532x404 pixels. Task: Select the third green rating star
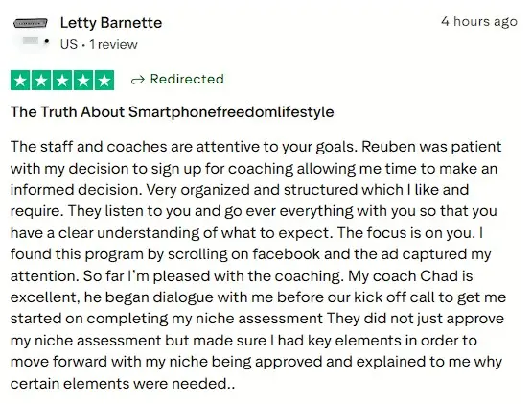pyautogui.click(x=62, y=81)
